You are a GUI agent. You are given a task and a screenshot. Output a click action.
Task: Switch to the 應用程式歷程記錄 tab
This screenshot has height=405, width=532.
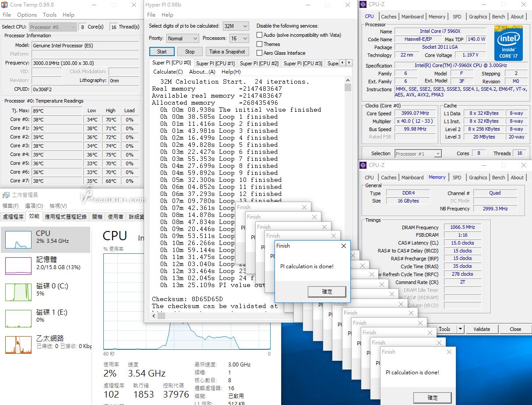66,217
